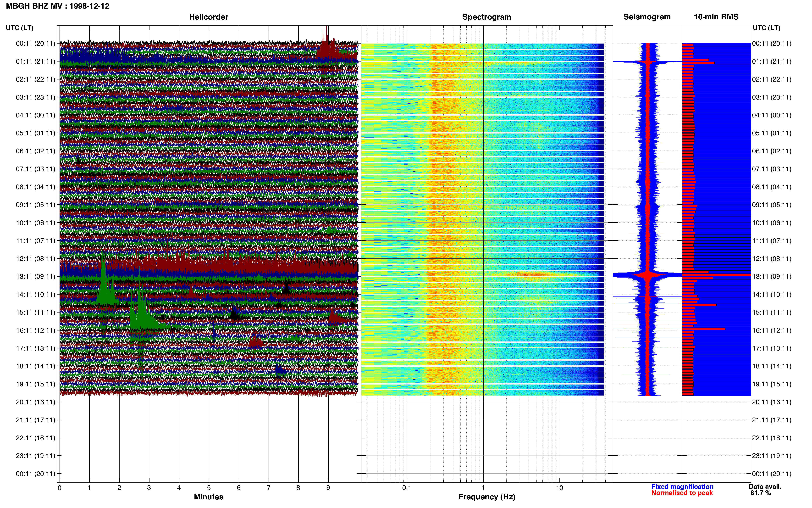
Task: Click the 'Data avail.' label
Action: [765, 486]
